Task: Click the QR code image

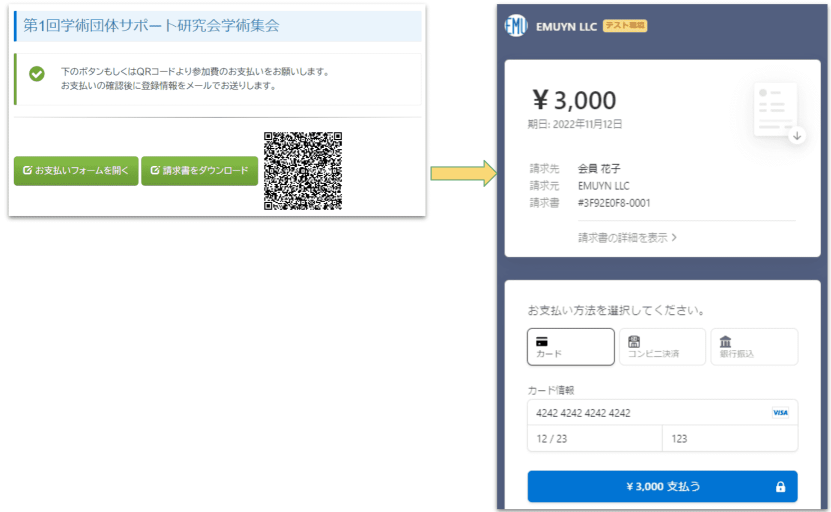Action: pyautogui.click(x=303, y=171)
